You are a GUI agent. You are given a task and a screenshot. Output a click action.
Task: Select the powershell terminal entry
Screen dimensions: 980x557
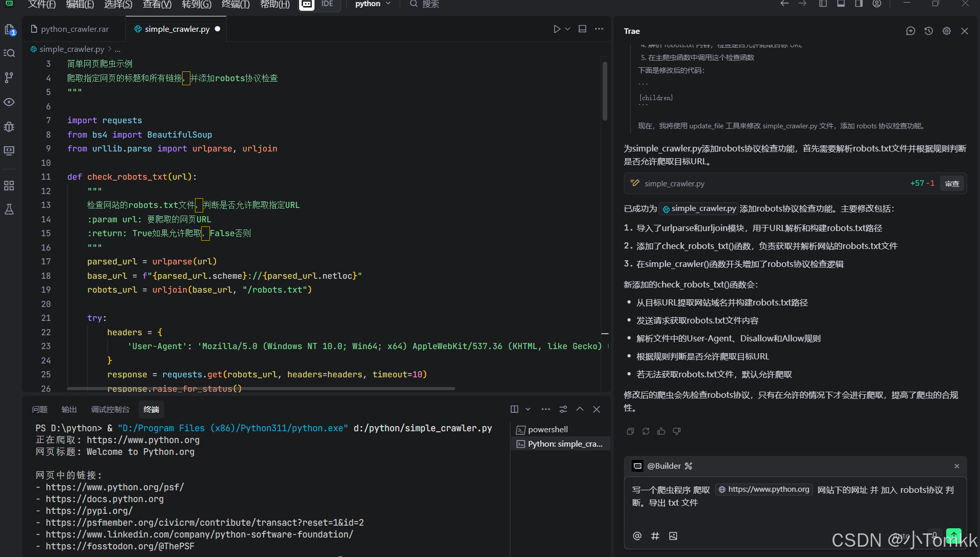click(561, 430)
